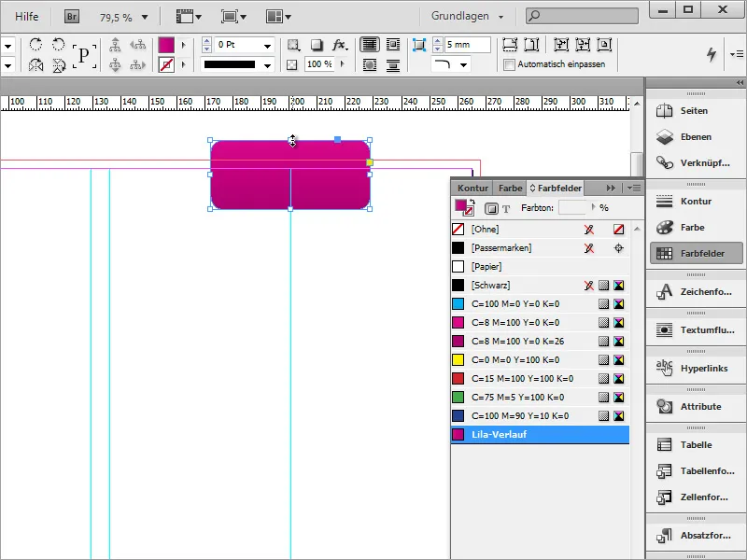Click the Fit content proportionally icon

point(531,45)
